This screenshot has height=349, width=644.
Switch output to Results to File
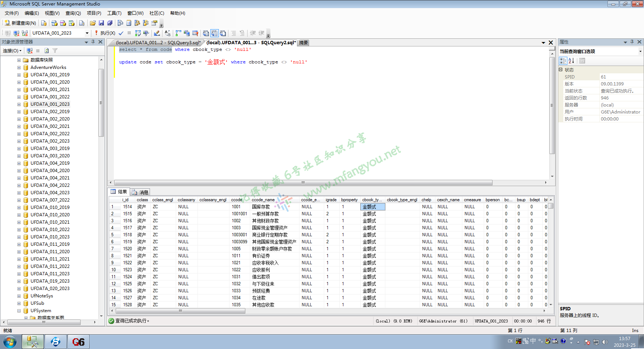click(x=223, y=33)
